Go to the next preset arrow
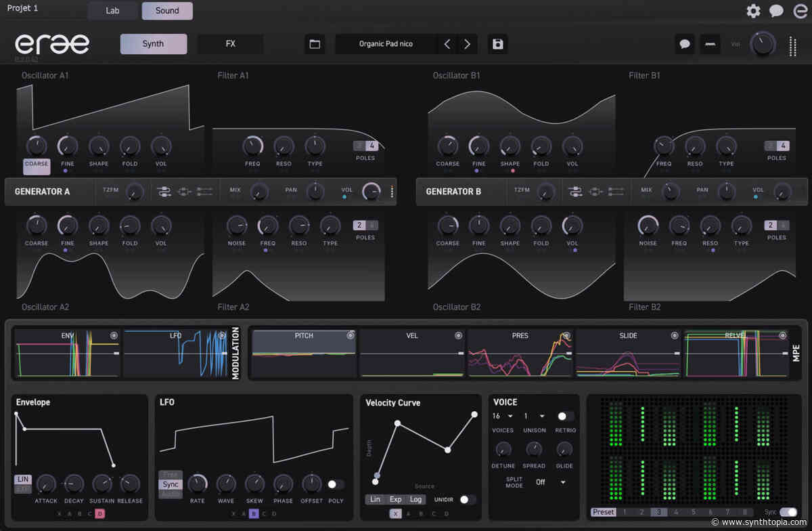Viewport: 812px width, 531px height. 467,44
